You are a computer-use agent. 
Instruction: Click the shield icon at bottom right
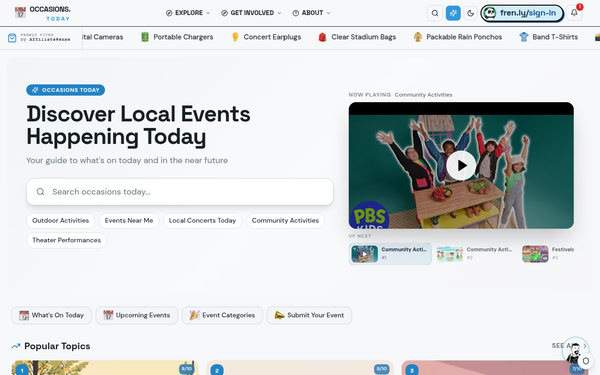click(585, 361)
